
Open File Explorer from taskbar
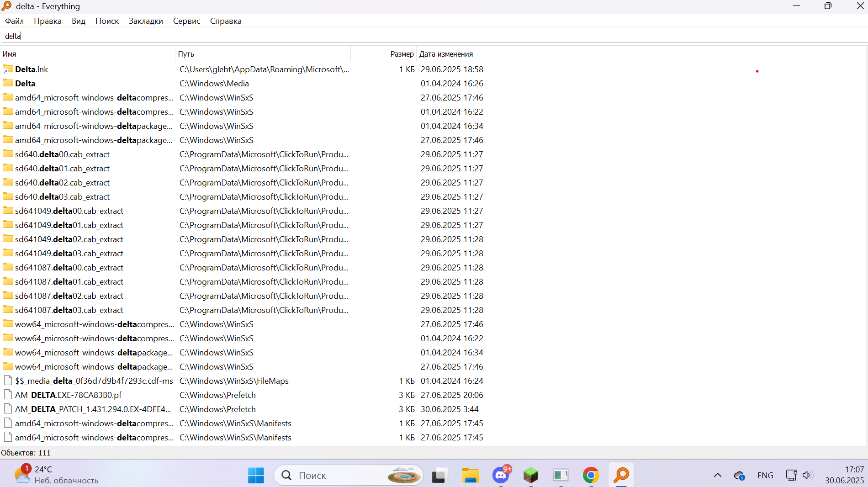[470, 475]
